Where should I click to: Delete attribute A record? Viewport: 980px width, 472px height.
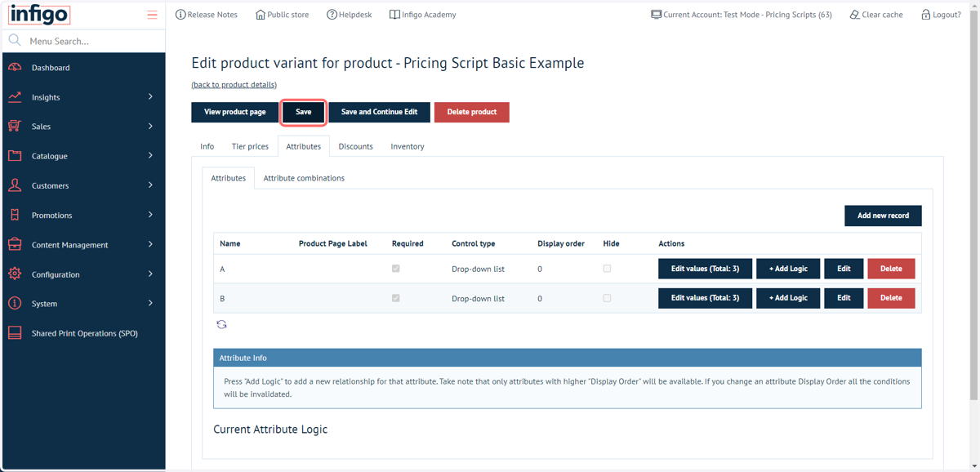pyautogui.click(x=891, y=269)
